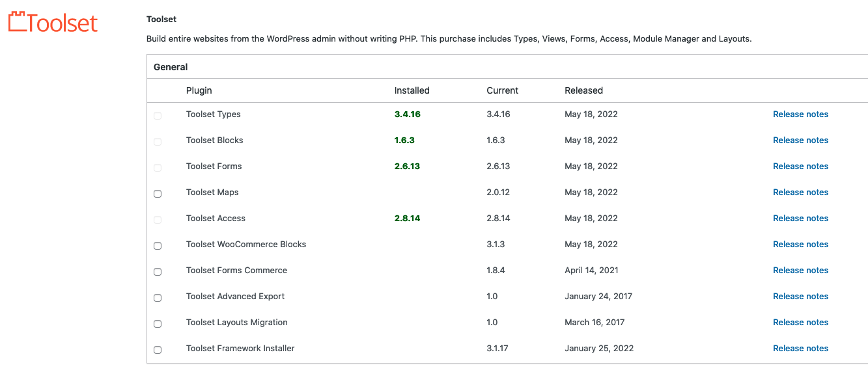Click the Toolset logo icon
This screenshot has width=868, height=372.
click(18, 23)
